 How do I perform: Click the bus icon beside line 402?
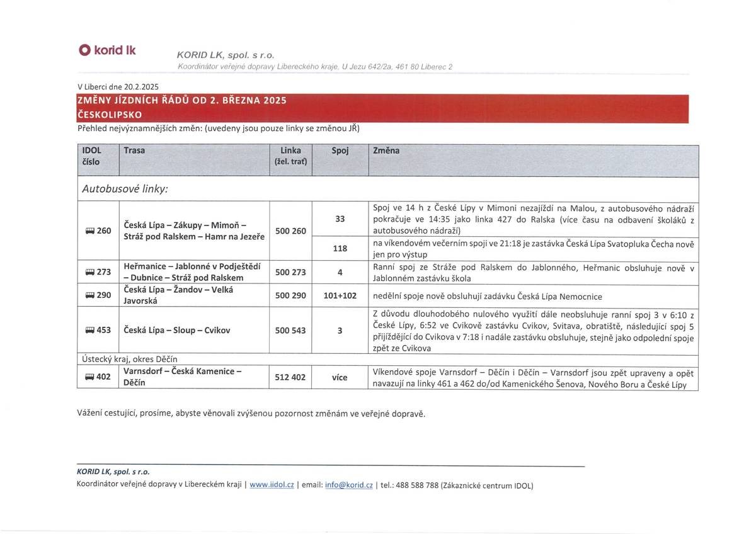click(89, 377)
